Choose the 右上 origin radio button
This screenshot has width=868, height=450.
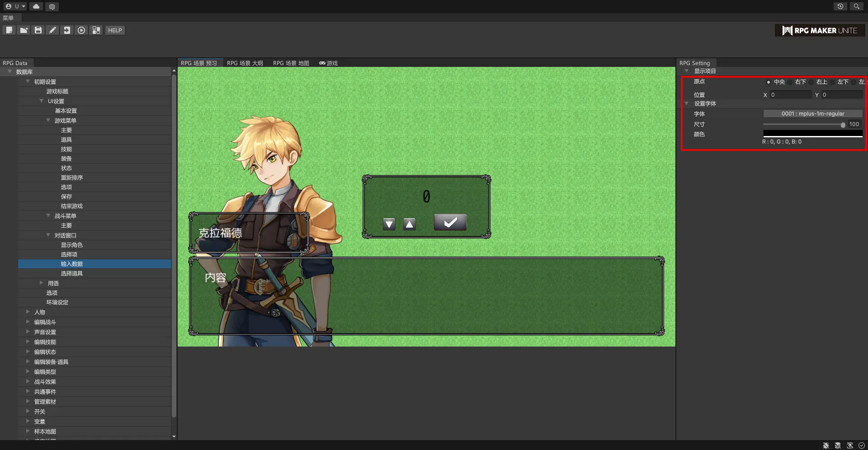click(811, 82)
